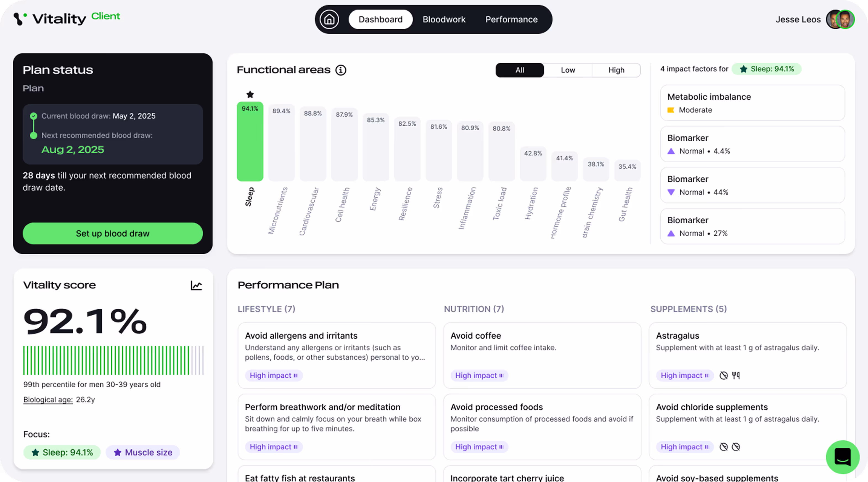Select the Energy 85.3% bar

coord(376,147)
